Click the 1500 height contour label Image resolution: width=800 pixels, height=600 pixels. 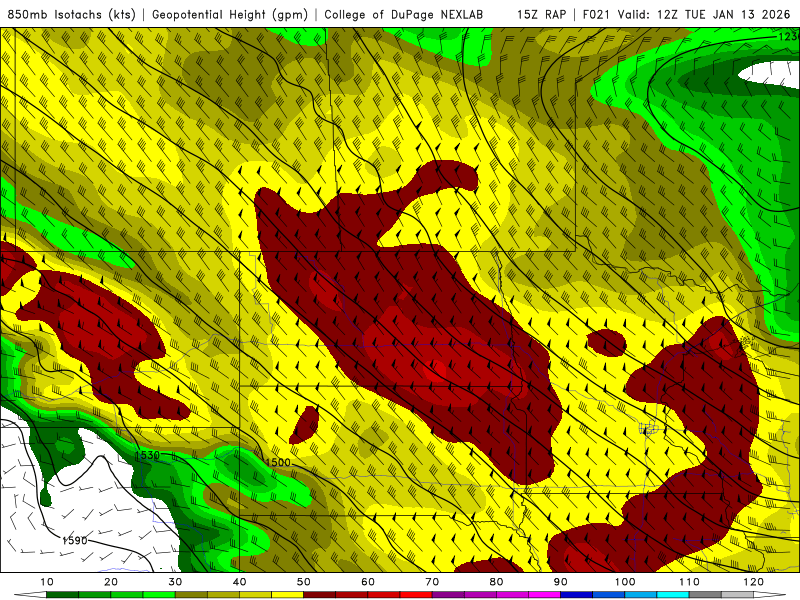(278, 462)
